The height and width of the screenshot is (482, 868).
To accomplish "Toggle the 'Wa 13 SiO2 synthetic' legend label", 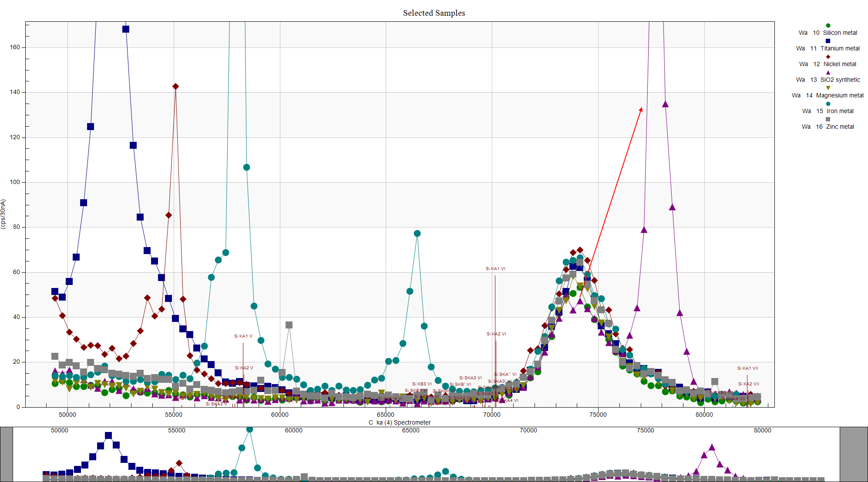I will tap(828, 80).
